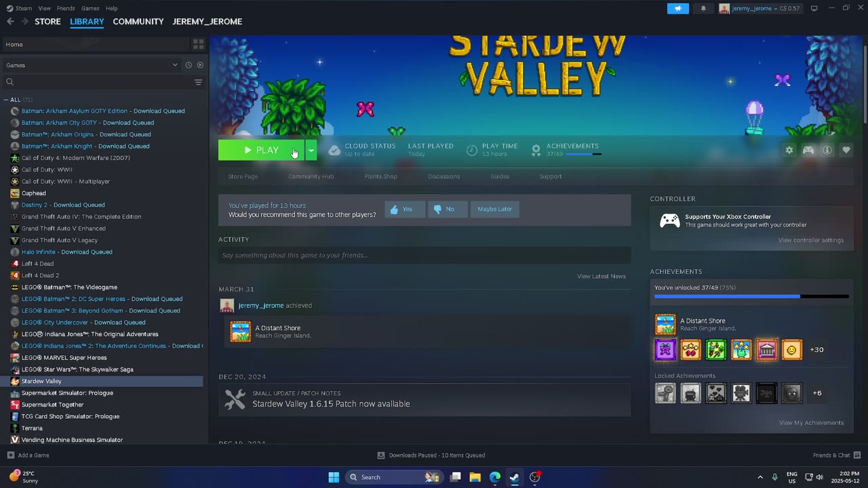The width and height of the screenshot is (868, 488).
Task: Open the Help menu
Action: [112, 8]
